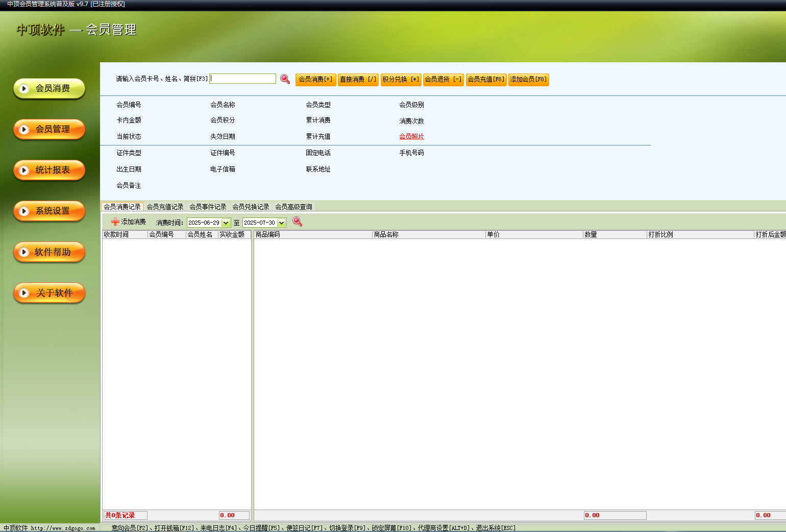Click the play arrow icon on 会员消费
Image resolution: width=786 pixels, height=532 pixels.
pyautogui.click(x=23, y=89)
